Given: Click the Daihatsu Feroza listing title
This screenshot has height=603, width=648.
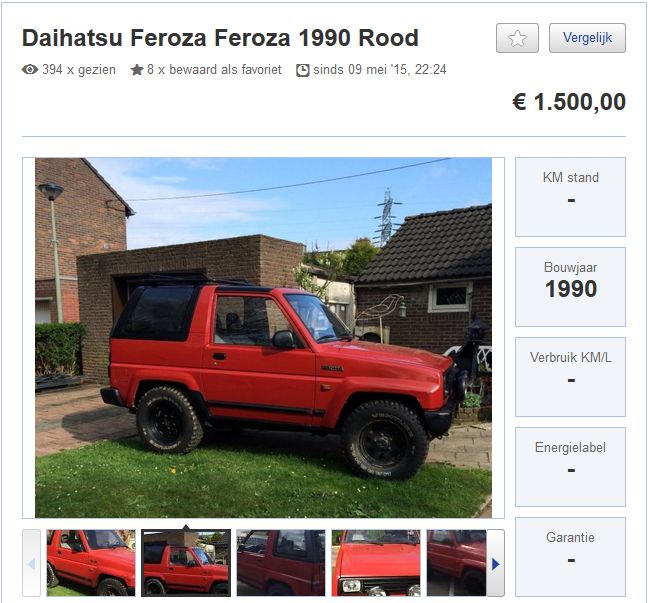Looking at the screenshot, I should pos(220,38).
